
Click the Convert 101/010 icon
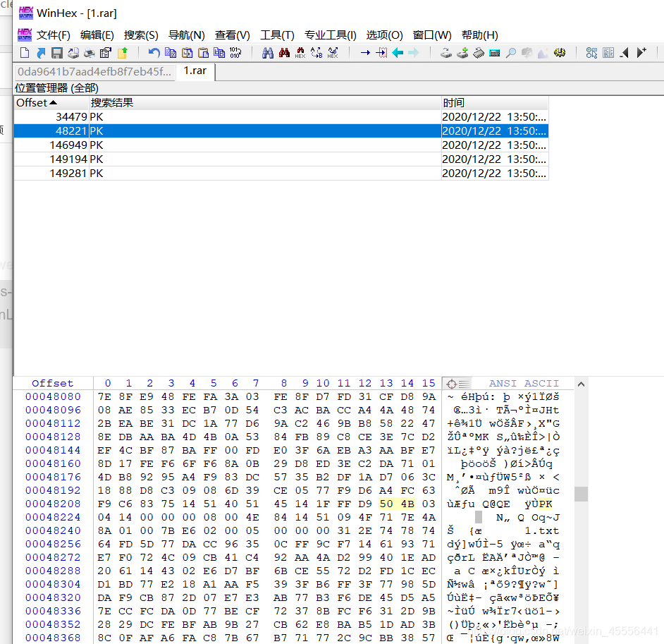click(x=235, y=53)
